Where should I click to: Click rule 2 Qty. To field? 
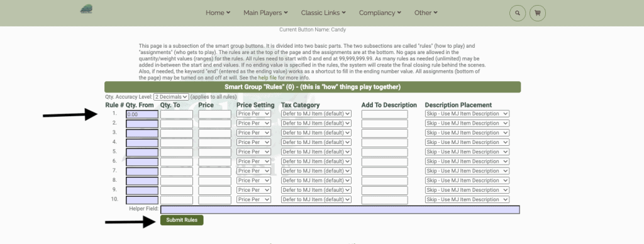[x=177, y=124]
